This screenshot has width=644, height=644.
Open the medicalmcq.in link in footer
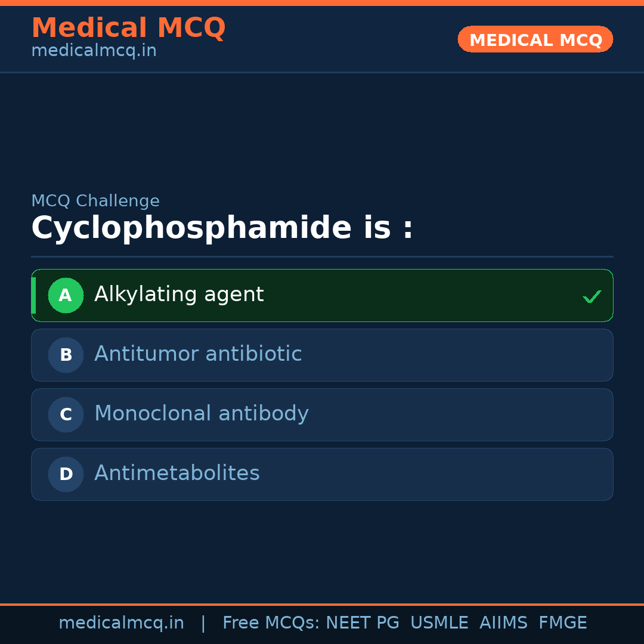pos(121,623)
